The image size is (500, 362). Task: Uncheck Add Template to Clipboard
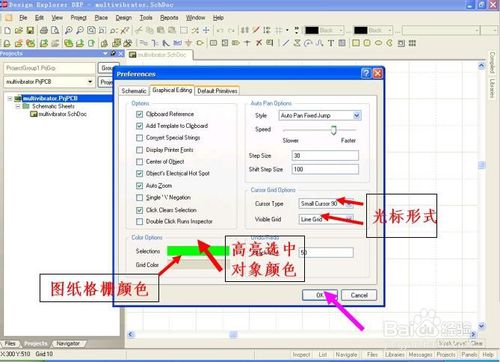pyautogui.click(x=139, y=126)
